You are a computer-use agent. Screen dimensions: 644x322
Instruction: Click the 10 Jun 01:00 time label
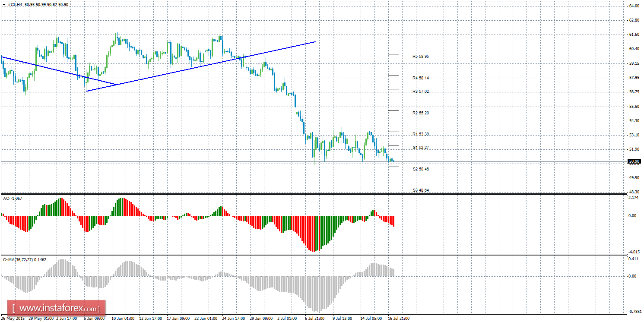point(122,319)
